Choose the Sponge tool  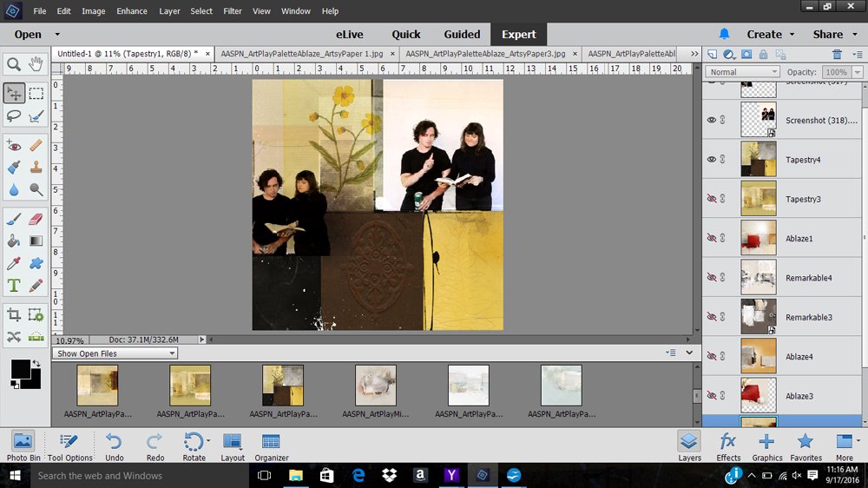[x=36, y=189]
